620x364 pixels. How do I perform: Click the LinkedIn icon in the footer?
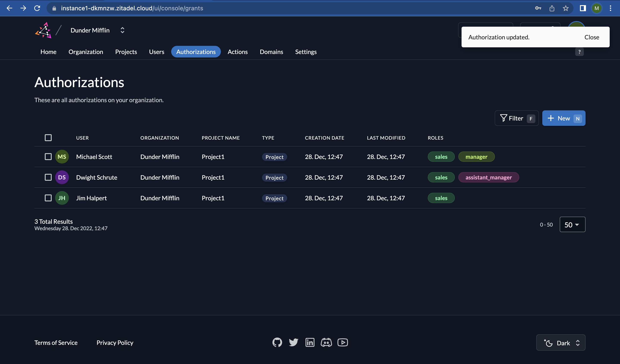(310, 342)
